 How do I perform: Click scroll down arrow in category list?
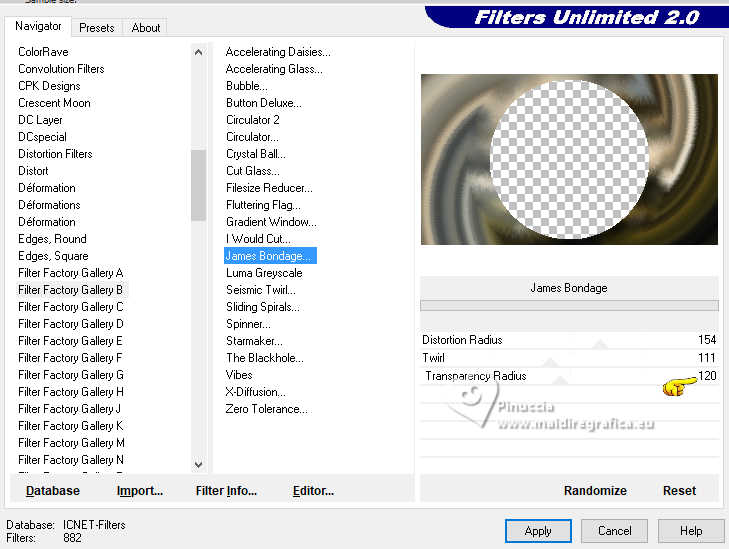[199, 464]
